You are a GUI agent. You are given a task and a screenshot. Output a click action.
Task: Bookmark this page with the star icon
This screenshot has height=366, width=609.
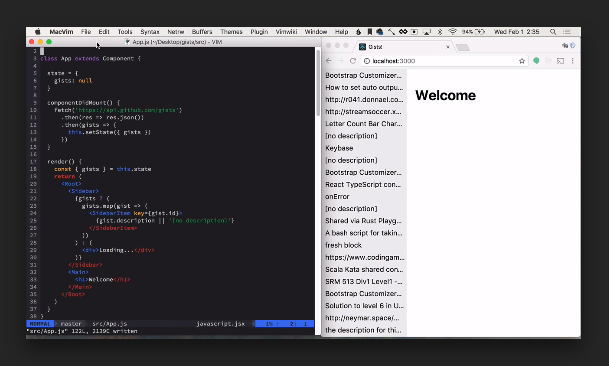point(522,61)
